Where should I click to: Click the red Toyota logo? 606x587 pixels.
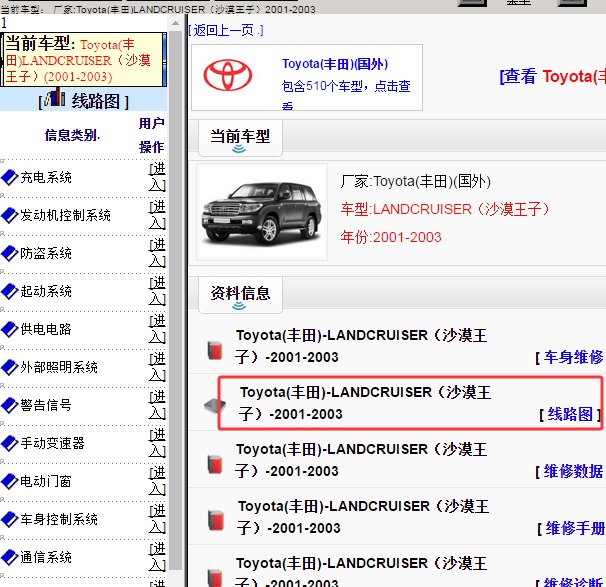click(228, 75)
